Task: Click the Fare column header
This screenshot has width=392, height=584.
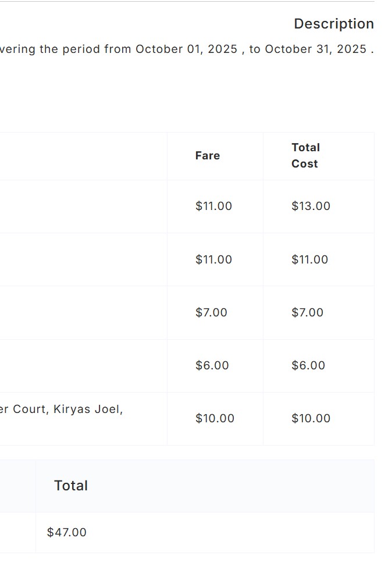Action: tap(207, 156)
